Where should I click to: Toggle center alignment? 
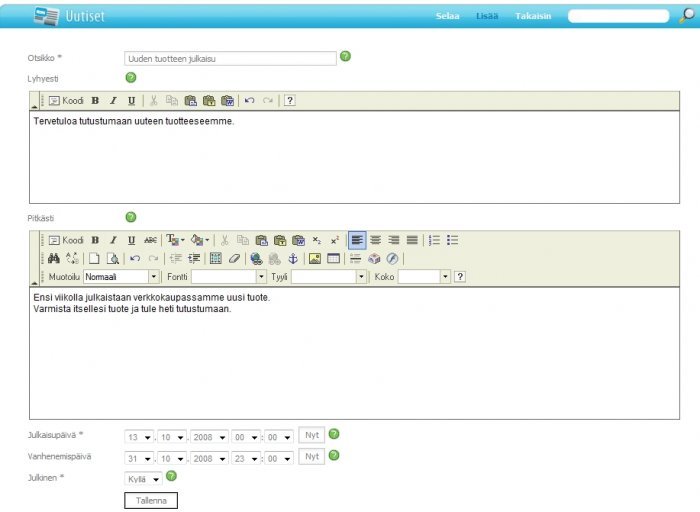coord(375,240)
